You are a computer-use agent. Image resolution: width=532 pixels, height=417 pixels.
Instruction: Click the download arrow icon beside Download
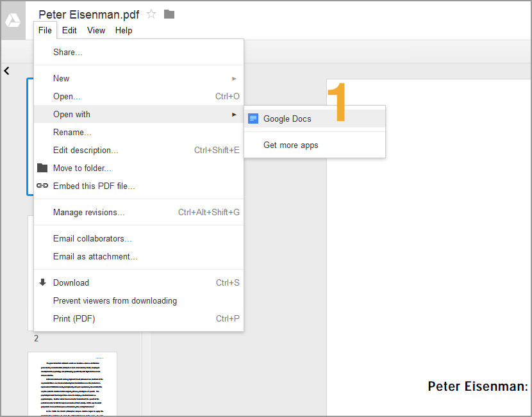pos(42,282)
